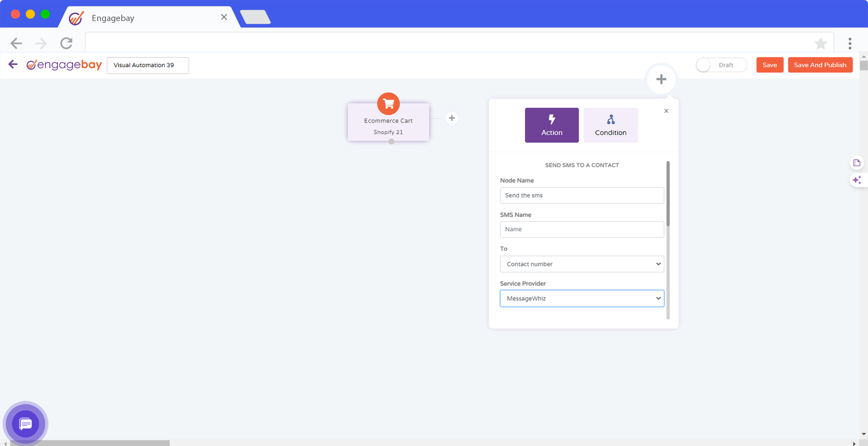This screenshot has height=446, width=868.
Task: Toggle the Draft publish switch
Action: tap(721, 65)
